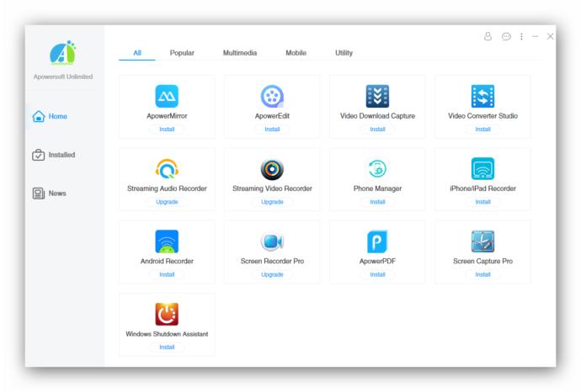Screen dimensions: 581x392
Task: Click the Android Recorder icon
Action: 167,241
